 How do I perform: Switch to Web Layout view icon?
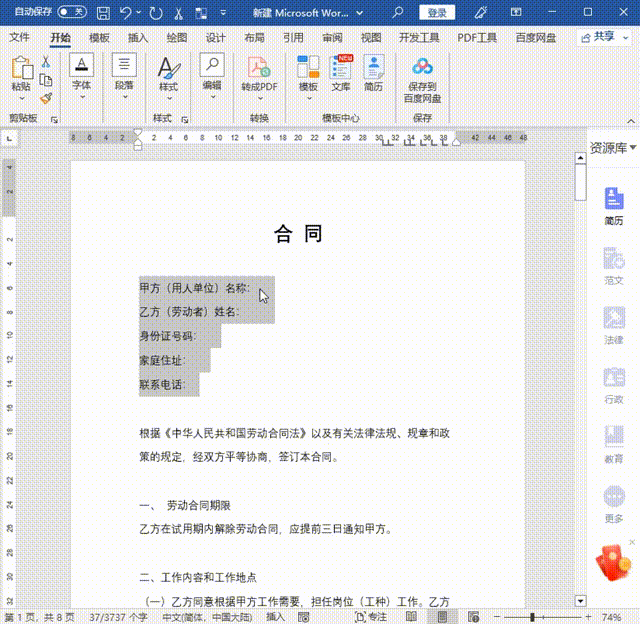click(x=473, y=617)
